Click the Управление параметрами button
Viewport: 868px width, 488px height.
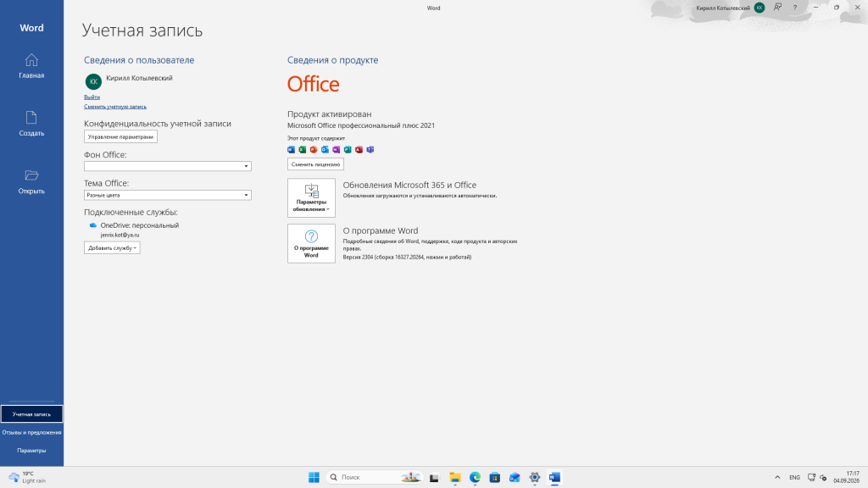click(x=120, y=136)
